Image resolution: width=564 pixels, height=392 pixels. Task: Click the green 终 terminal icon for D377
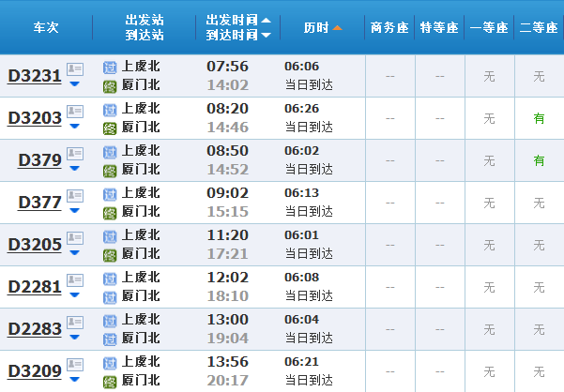point(110,213)
